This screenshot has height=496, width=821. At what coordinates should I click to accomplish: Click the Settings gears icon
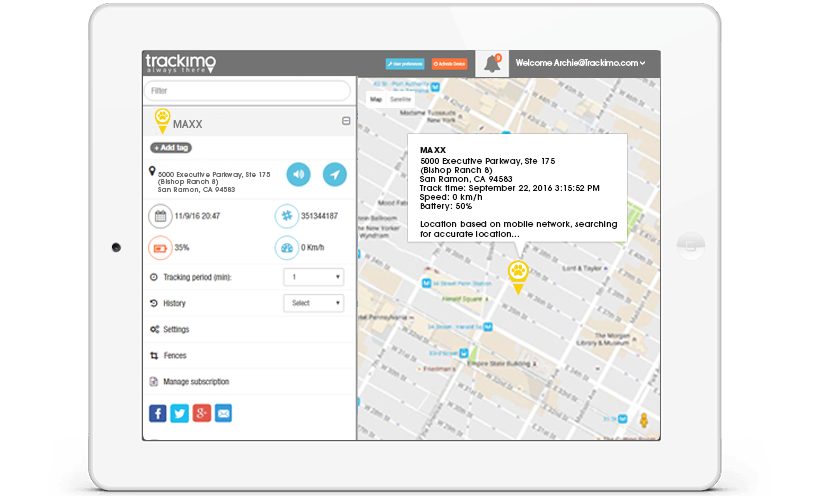pos(154,329)
